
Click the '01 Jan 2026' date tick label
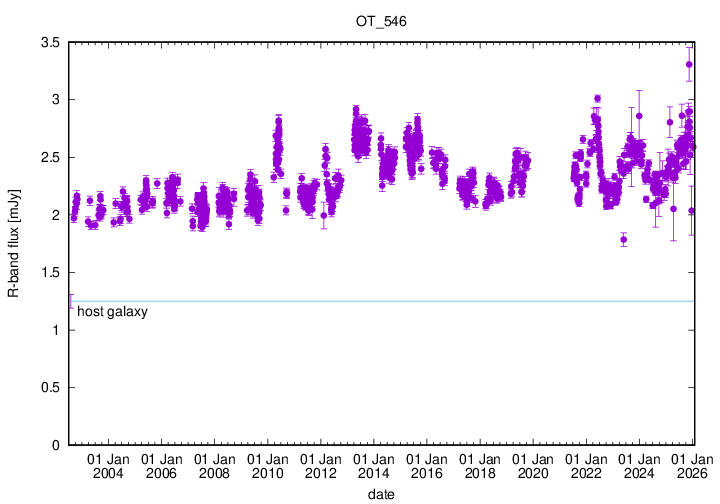[x=690, y=465]
